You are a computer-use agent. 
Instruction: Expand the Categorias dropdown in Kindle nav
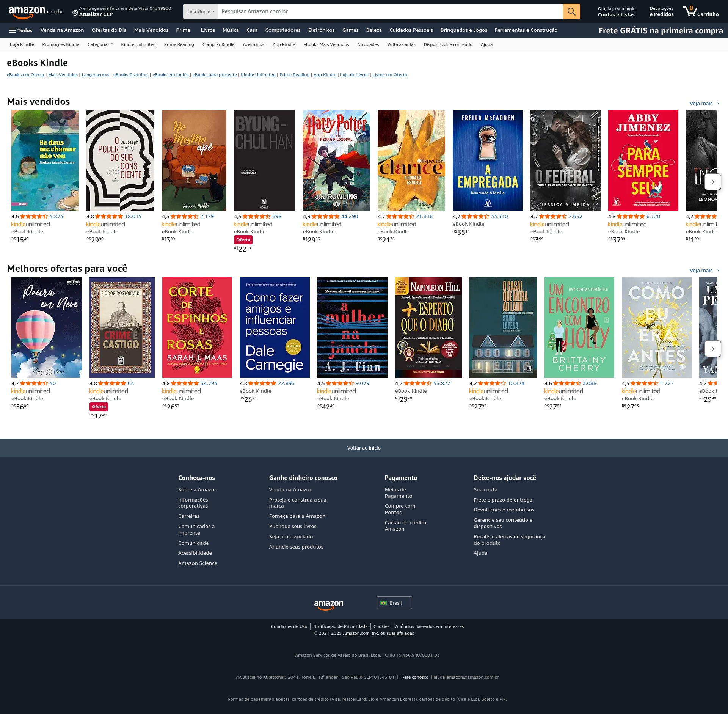point(100,44)
